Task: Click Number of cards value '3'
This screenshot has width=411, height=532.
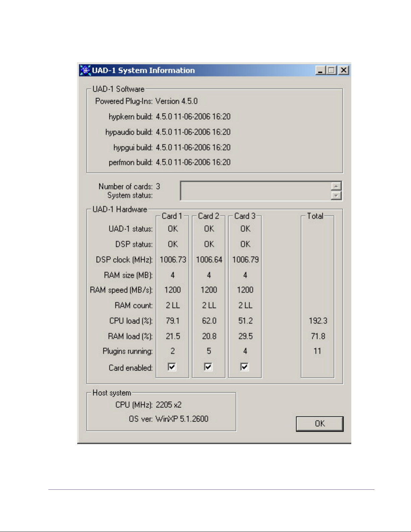Action: 158,186
